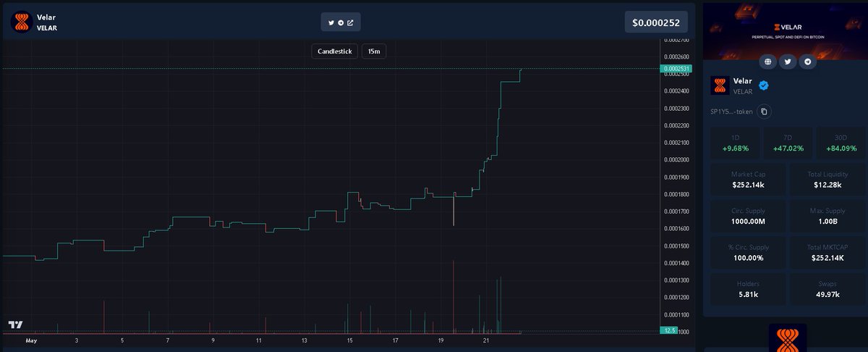868x352 pixels.
Task: Click the $0.000252 price button
Action: 656,22
